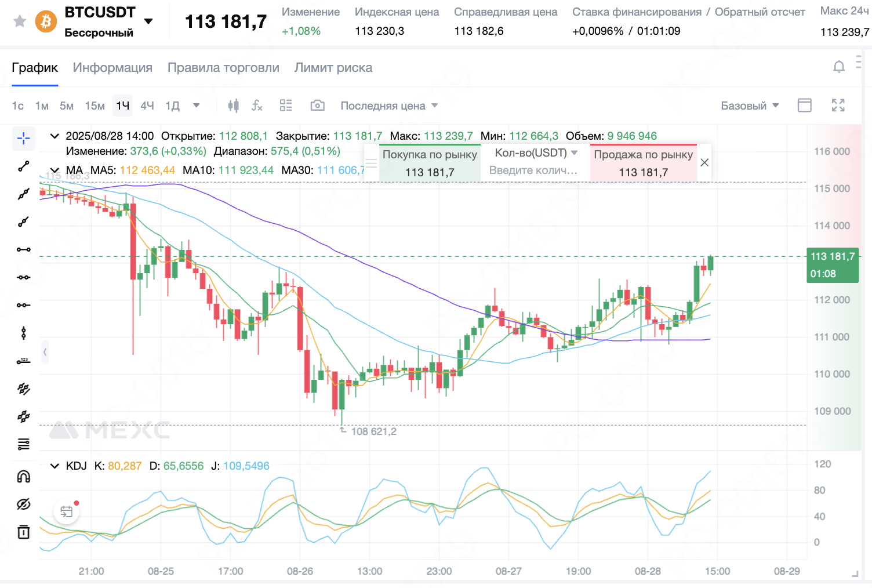Screen dimensions: 872x588
Task: Click the price alert bell icon
Action: click(838, 67)
